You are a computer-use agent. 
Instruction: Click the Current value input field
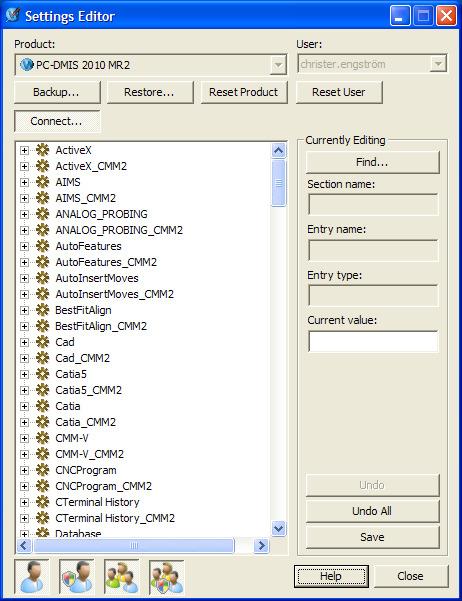point(373,341)
